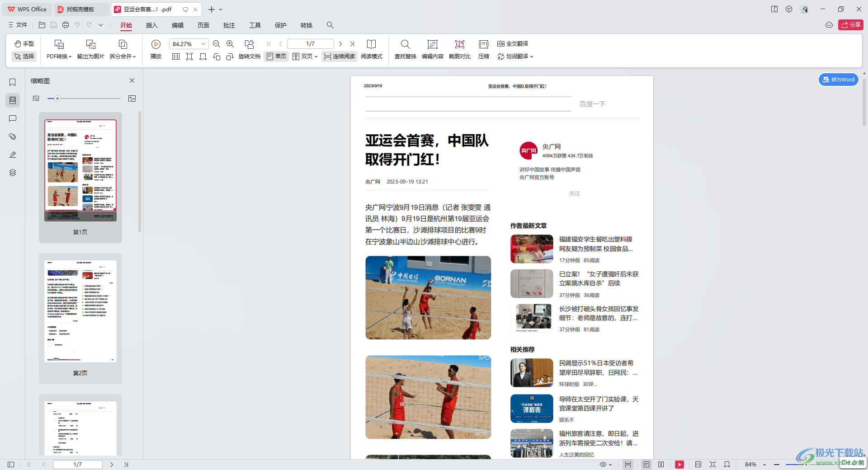Viewport: 868px width, 470px height.
Task: Switch to the 插入 ribbon tab
Action: (152, 25)
